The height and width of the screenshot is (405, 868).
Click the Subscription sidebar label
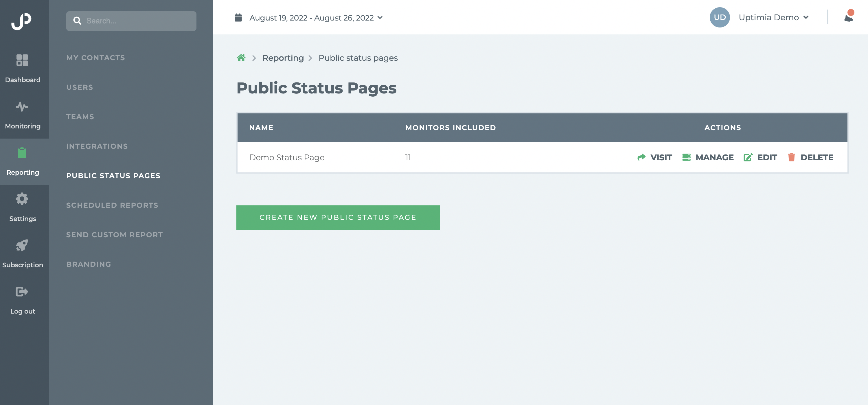pos(23,265)
